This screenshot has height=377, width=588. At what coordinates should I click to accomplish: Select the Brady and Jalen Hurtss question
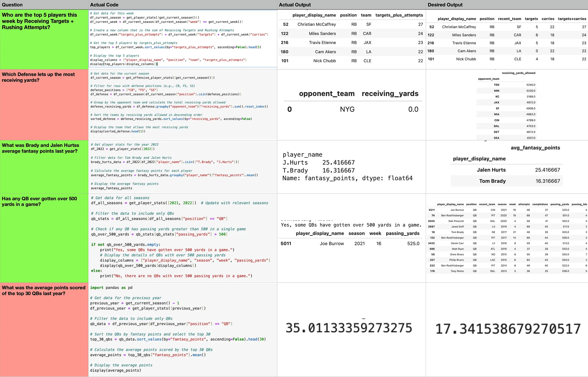coord(44,167)
